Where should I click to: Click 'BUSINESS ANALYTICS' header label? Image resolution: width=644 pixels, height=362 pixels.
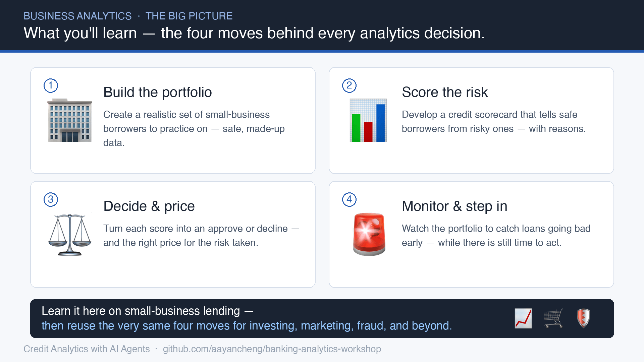click(77, 16)
